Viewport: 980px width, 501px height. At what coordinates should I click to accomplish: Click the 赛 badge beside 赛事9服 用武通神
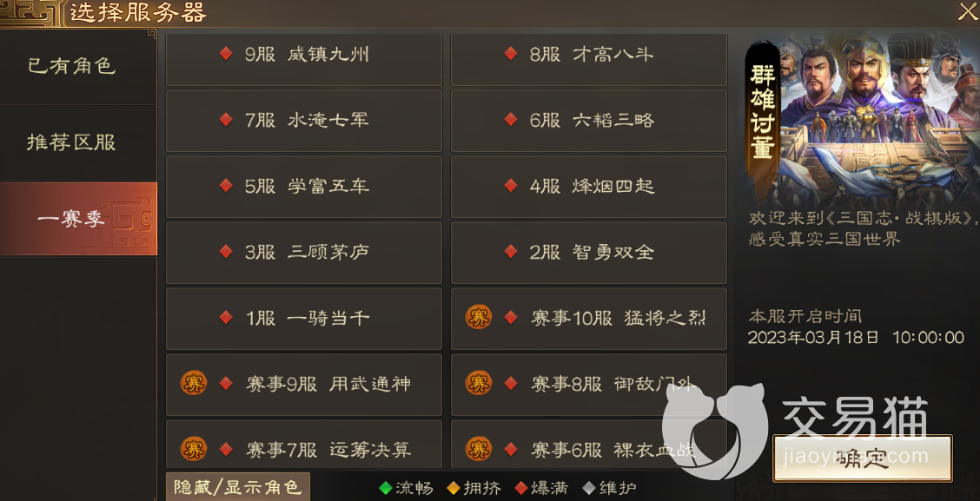click(x=193, y=383)
